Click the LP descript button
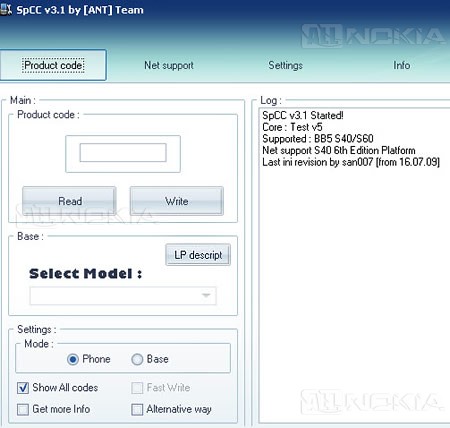The width and height of the screenshot is (450, 428). [198, 255]
